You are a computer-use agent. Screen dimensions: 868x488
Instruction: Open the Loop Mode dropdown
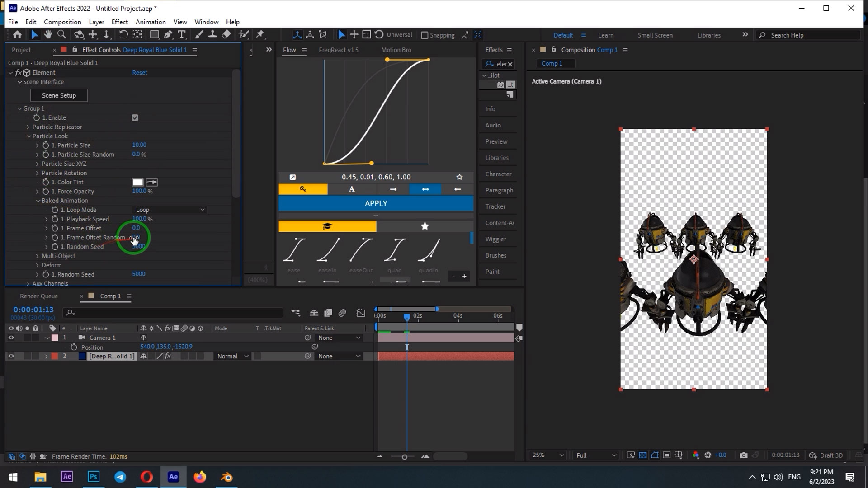click(x=170, y=210)
